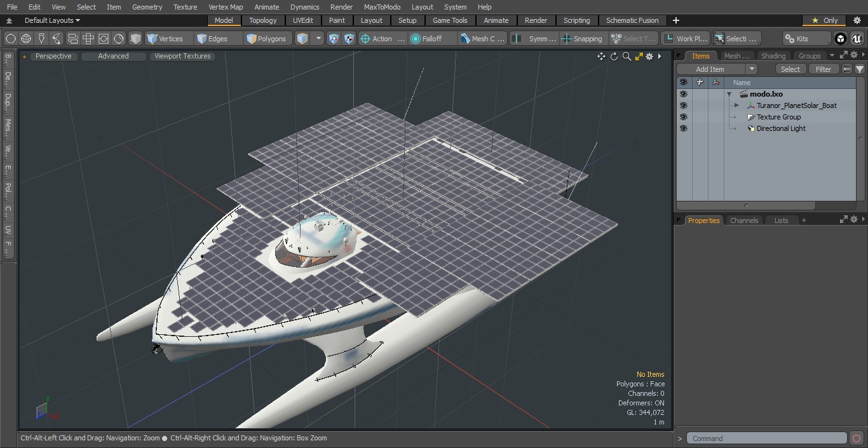Click the gray solid cube icon
The width and height of the screenshot is (868, 448).
click(x=135, y=39)
